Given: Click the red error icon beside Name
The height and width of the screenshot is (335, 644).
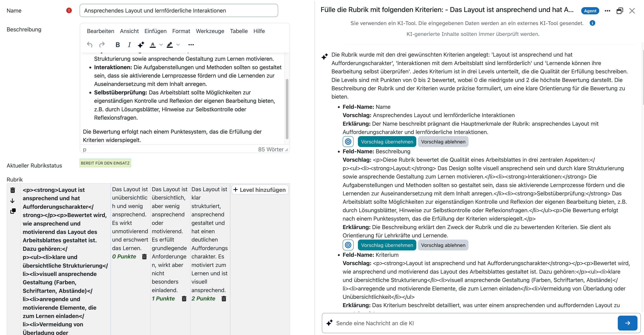Looking at the screenshot, I should point(69,11).
